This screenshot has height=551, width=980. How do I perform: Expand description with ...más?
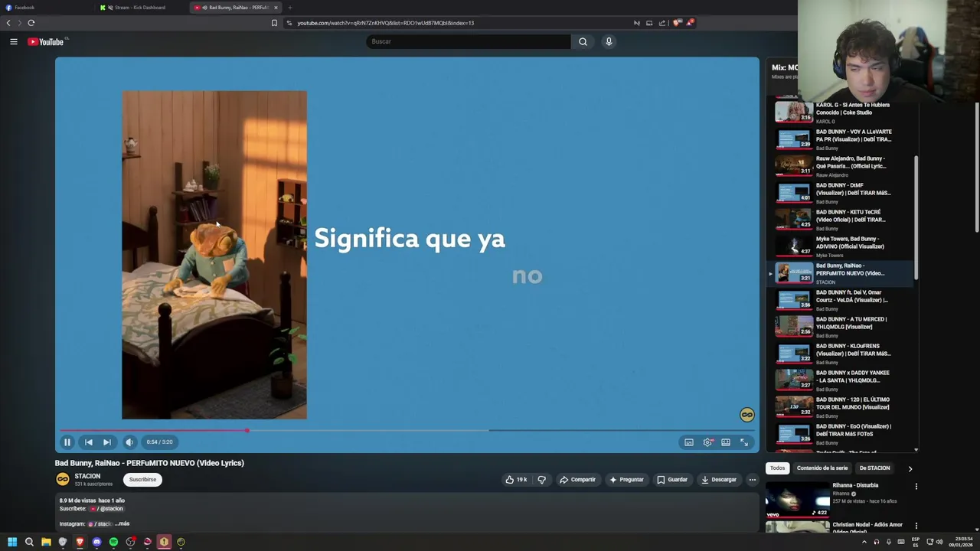point(122,524)
